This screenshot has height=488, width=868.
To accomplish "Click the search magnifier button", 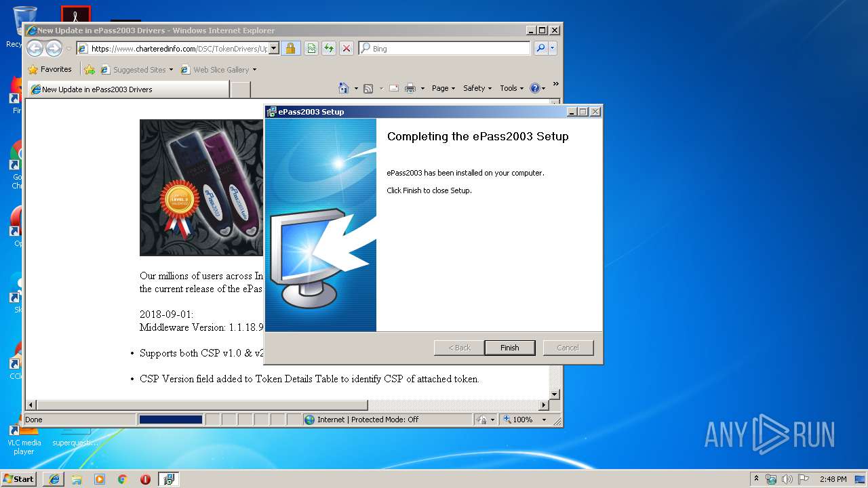I will (x=540, y=48).
